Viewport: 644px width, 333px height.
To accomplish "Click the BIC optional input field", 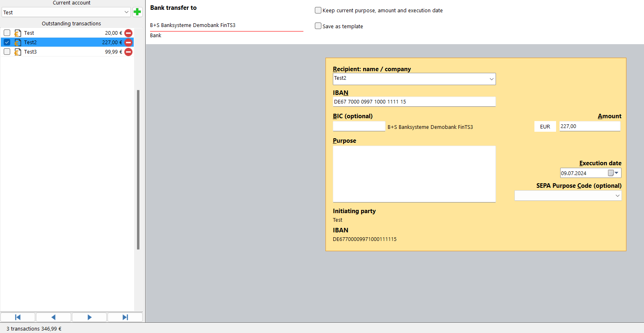I will click(359, 126).
